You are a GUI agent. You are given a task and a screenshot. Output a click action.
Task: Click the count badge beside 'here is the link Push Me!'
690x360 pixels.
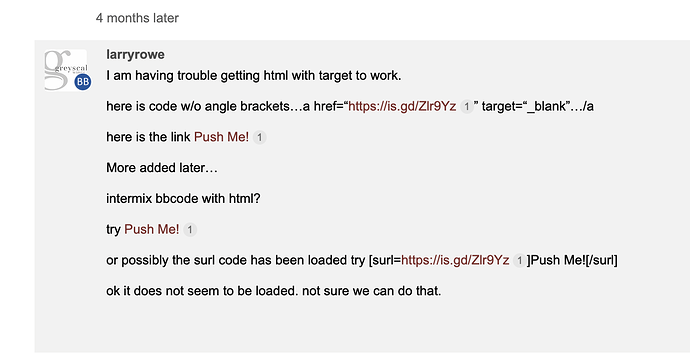(x=260, y=137)
